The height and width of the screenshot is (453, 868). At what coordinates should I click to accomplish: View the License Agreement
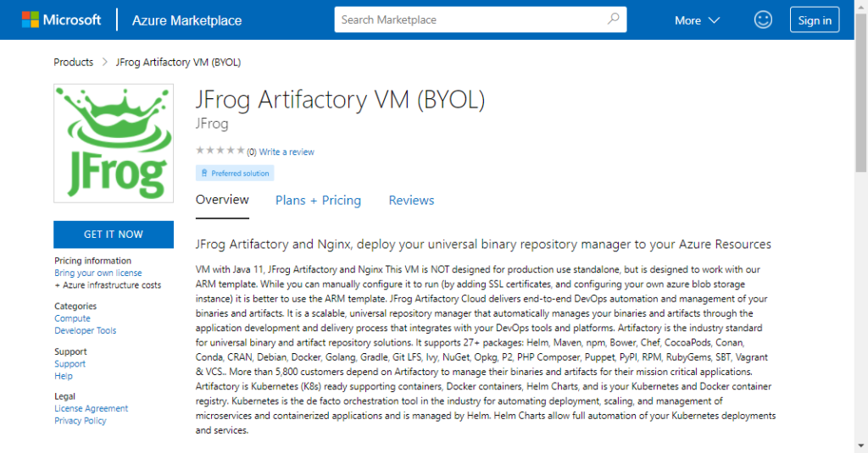92,408
